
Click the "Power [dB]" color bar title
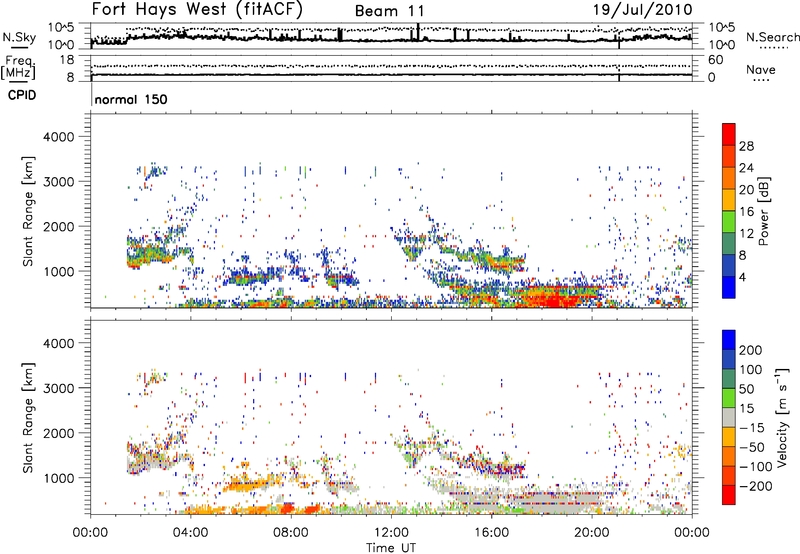pyautogui.click(x=763, y=211)
